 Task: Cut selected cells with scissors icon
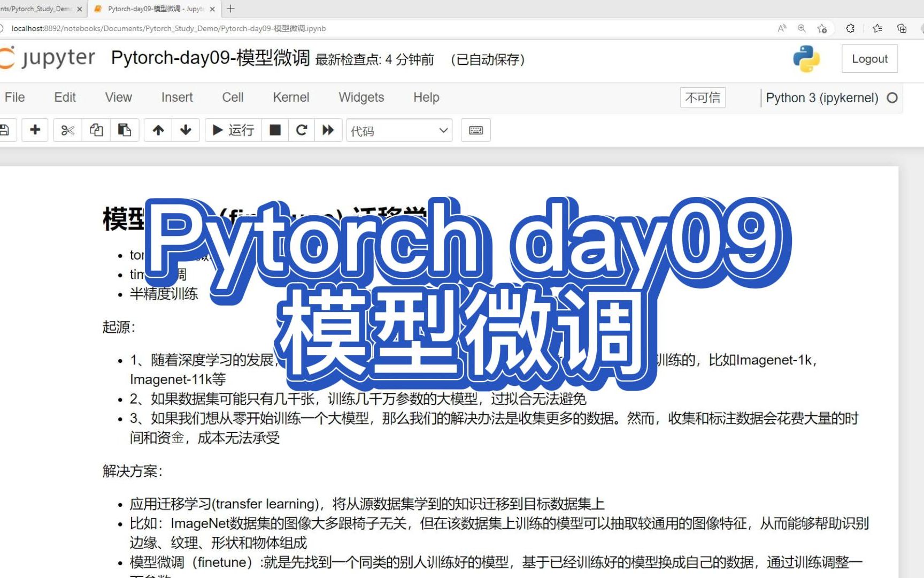point(68,130)
